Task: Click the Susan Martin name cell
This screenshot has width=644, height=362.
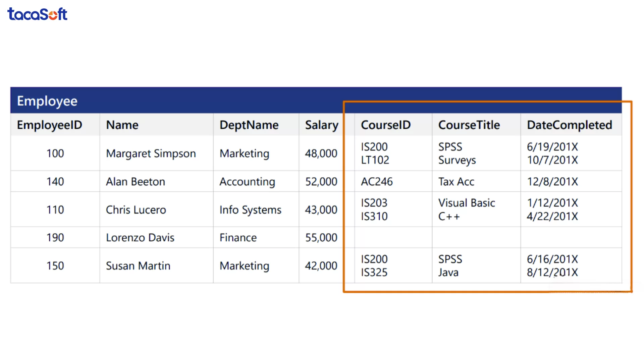Action: 138,266
